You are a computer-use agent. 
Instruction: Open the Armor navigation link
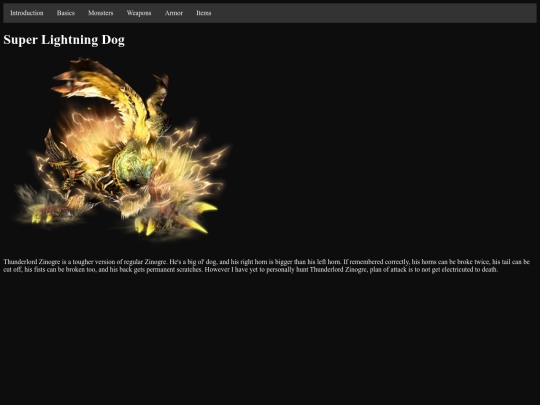tap(174, 13)
